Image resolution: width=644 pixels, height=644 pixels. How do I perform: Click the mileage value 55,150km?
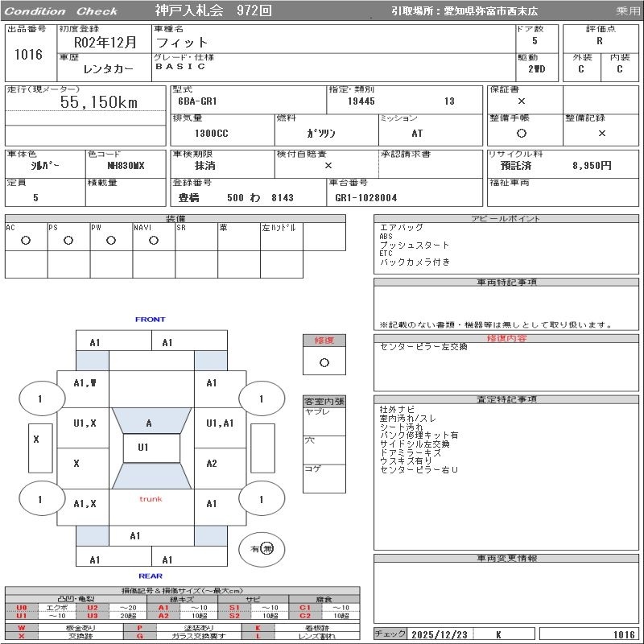99,102
